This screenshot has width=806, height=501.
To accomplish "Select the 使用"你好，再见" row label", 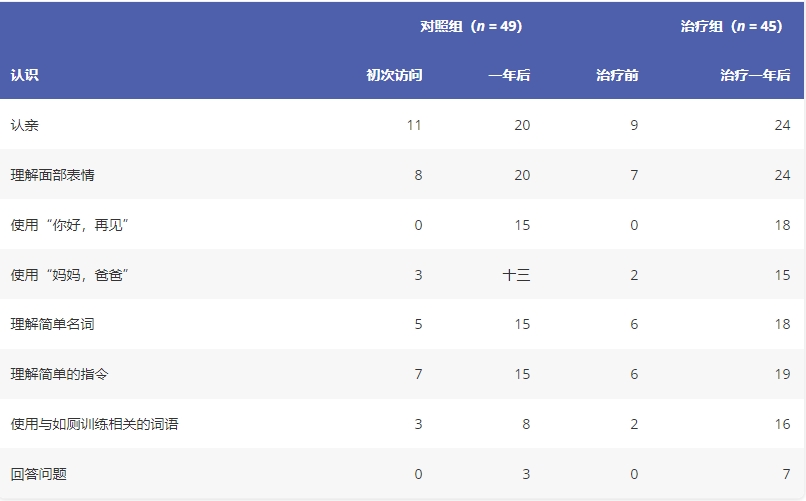I will [x=70, y=225].
